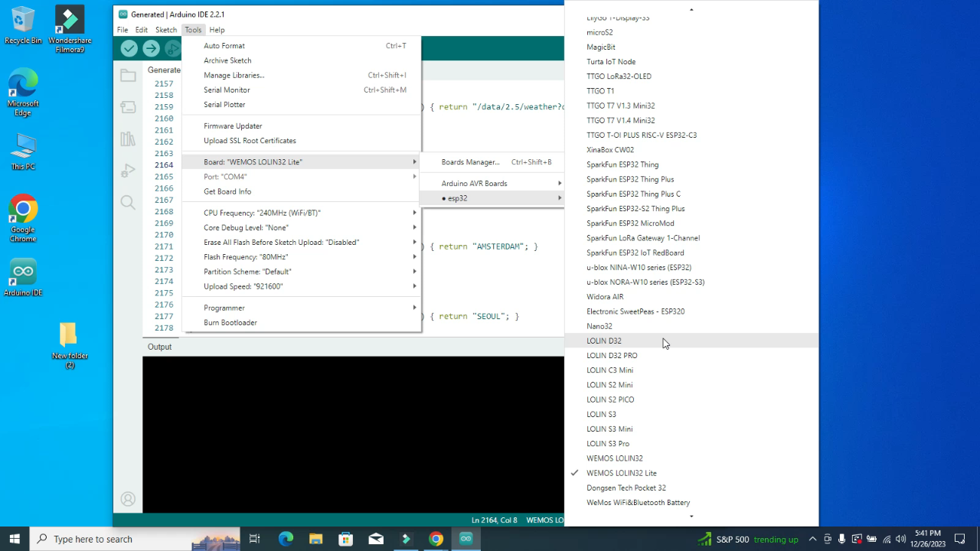980x551 pixels.
Task: Click the board list scroll-up arrow
Action: coord(691,9)
